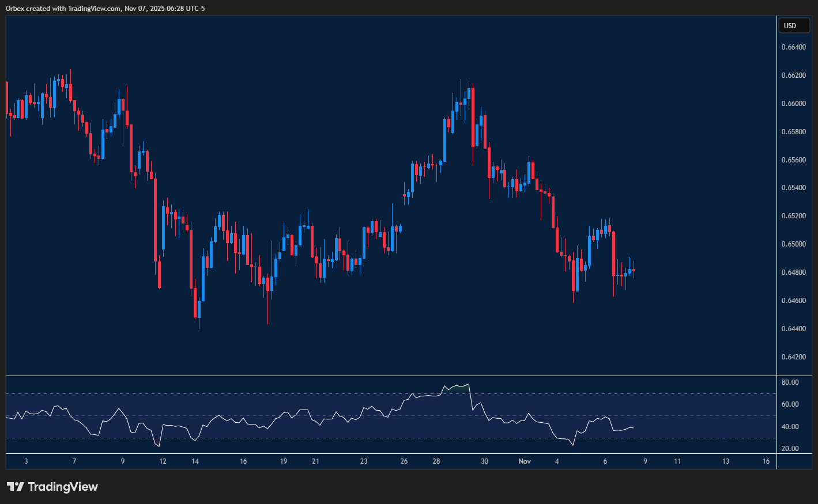818x504 pixels.
Task: Click the 0.64200 price axis label
Action: tap(793, 357)
